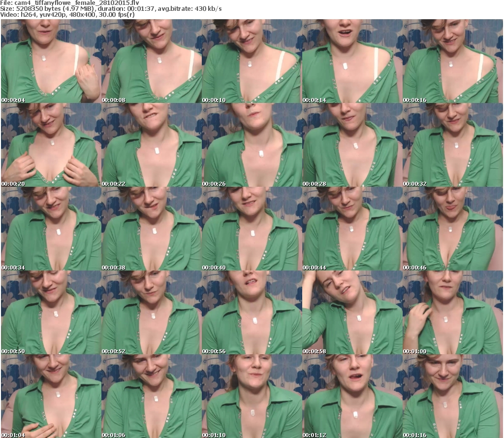Select the File name header line
504x438 pixels.
tap(69, 3)
